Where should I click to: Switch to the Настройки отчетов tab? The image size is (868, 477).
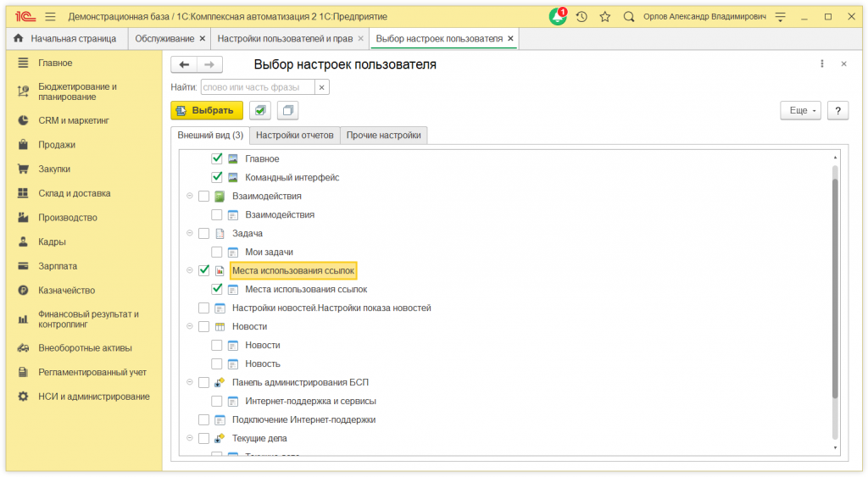(x=295, y=136)
